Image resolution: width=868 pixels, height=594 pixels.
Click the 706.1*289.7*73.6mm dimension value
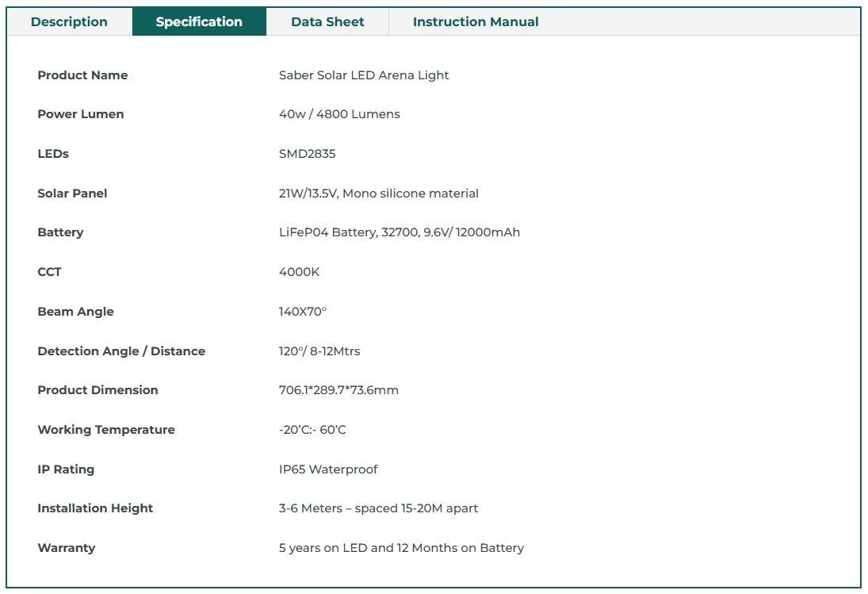pos(338,390)
